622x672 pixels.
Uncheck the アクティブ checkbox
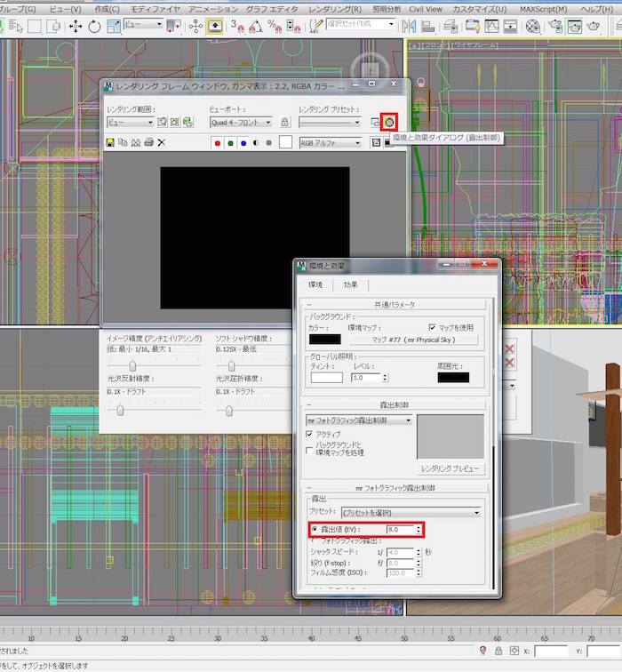310,434
